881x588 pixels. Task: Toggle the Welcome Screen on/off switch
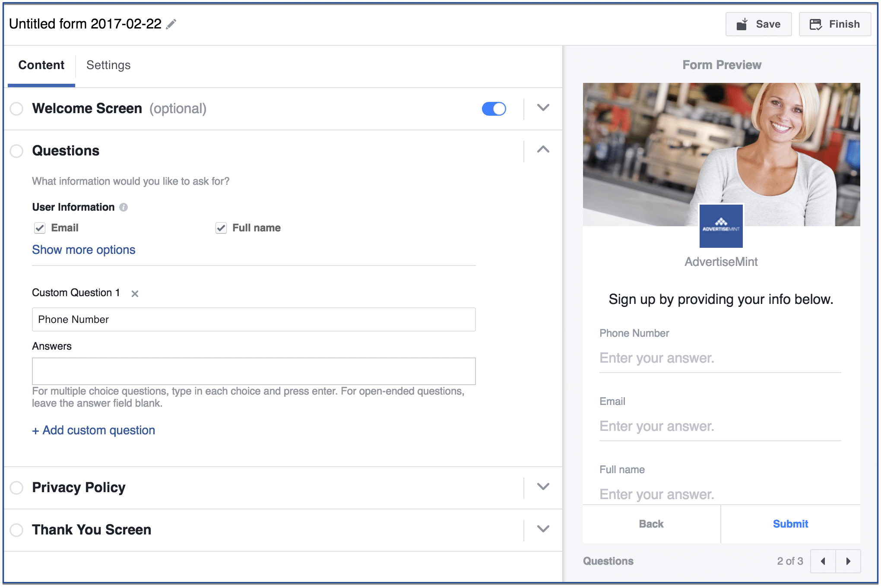[494, 108]
